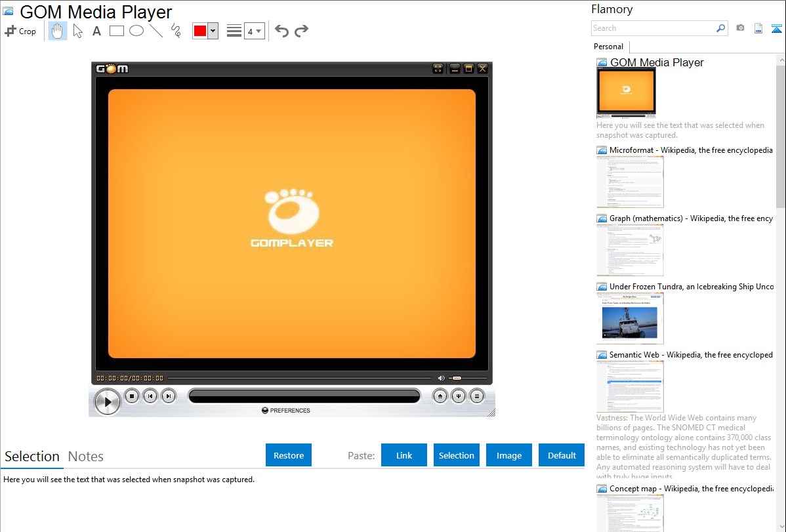Viewport: 786px width, 532px height.
Task: Click 'Here you will see the text' in Selection pane
Action: point(129,480)
